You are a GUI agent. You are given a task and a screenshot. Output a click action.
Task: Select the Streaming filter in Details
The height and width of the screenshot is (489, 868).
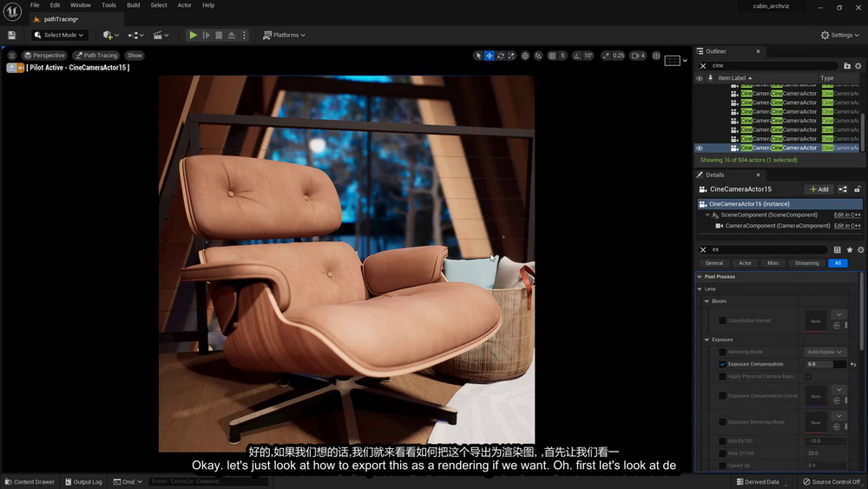(806, 263)
